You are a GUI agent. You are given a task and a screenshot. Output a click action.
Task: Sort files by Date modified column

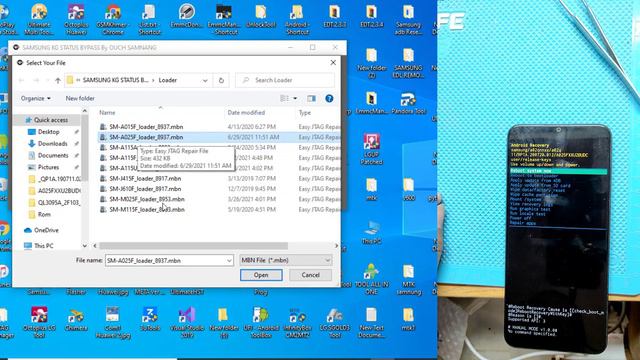(246, 112)
